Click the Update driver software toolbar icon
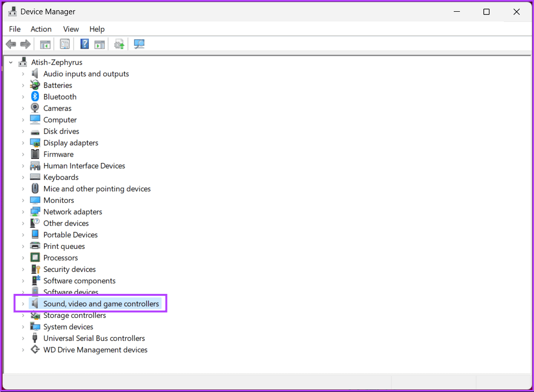This screenshot has width=534, height=392. pos(100,44)
